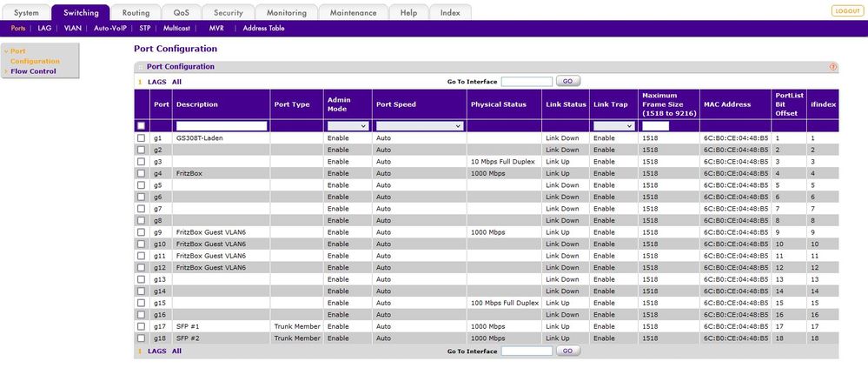Expand the Port Speed dropdown
868x368 pixels.
tap(419, 126)
